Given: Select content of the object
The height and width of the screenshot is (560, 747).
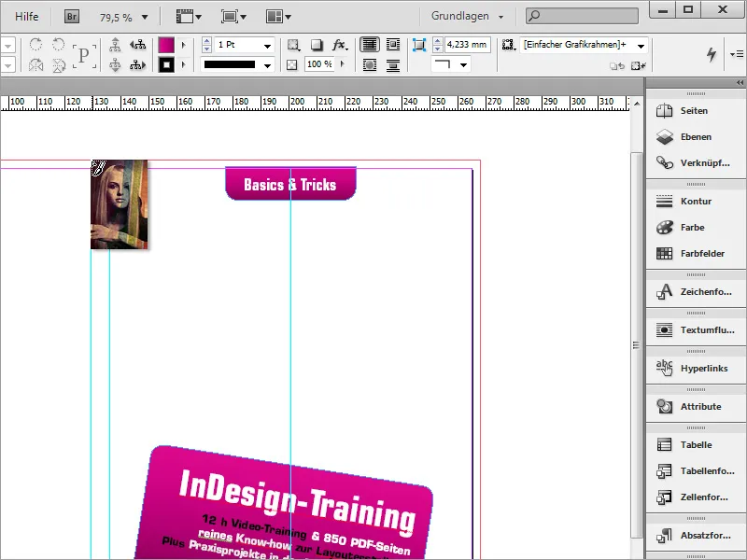Looking at the screenshot, I should click(115, 64).
